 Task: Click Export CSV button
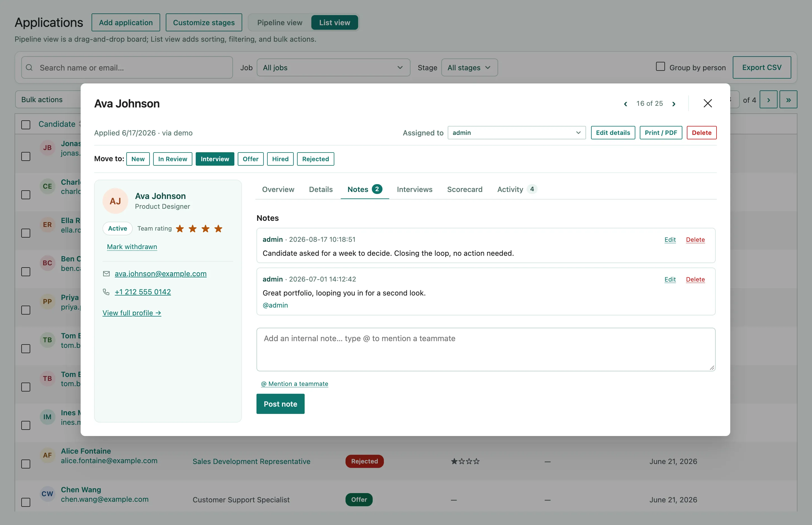[x=762, y=67]
